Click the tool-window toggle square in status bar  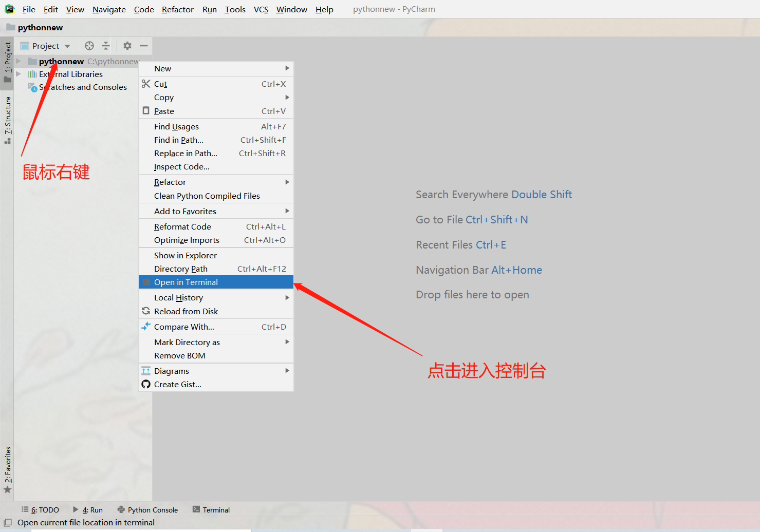8,522
